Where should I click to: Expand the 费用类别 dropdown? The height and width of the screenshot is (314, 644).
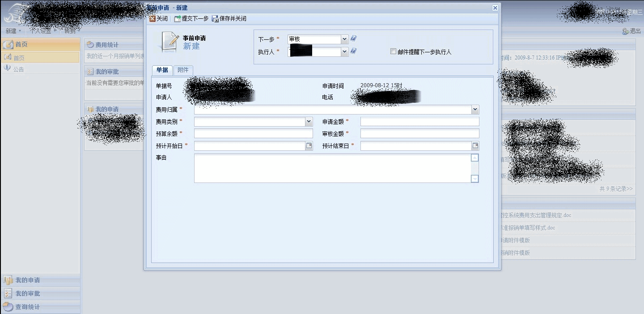309,122
